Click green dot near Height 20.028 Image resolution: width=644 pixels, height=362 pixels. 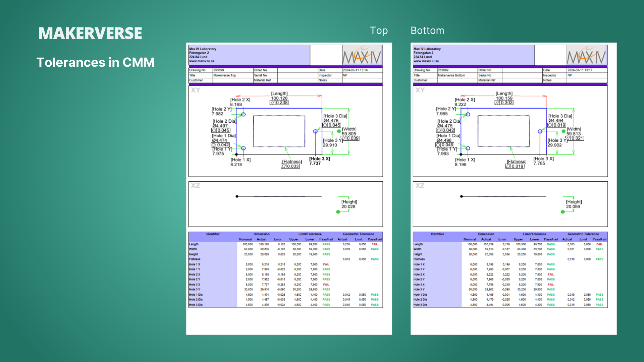338,212
